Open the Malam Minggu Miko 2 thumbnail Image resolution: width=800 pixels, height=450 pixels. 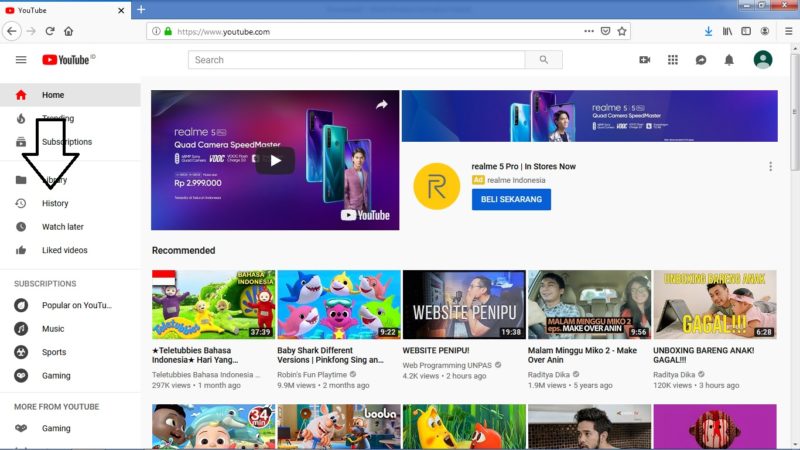click(589, 305)
